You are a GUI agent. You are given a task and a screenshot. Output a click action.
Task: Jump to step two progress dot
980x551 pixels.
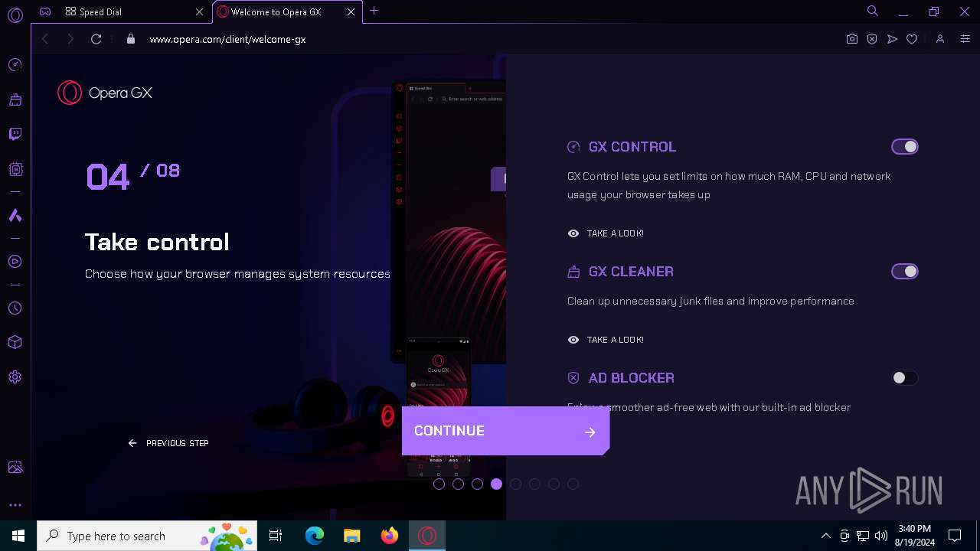[458, 484]
